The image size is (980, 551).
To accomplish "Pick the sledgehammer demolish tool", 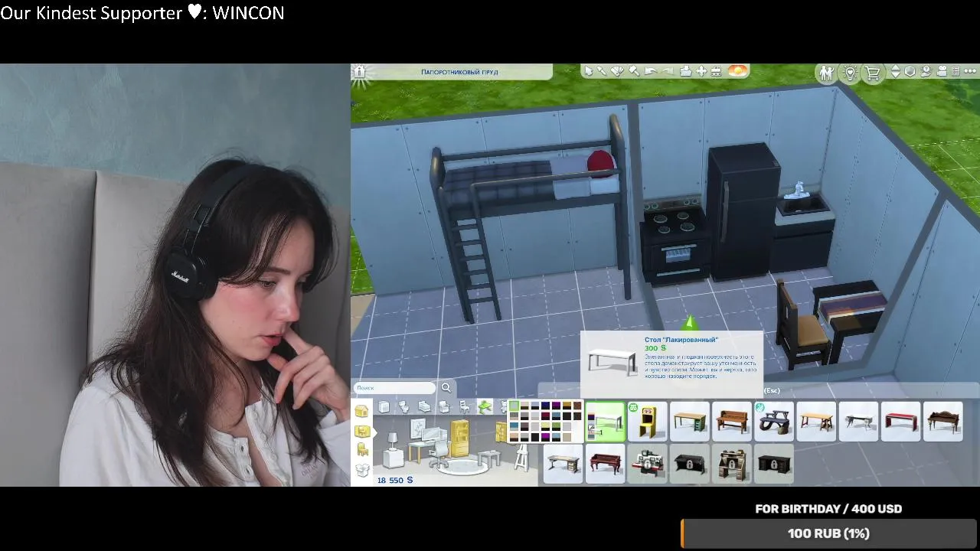I will (x=634, y=71).
